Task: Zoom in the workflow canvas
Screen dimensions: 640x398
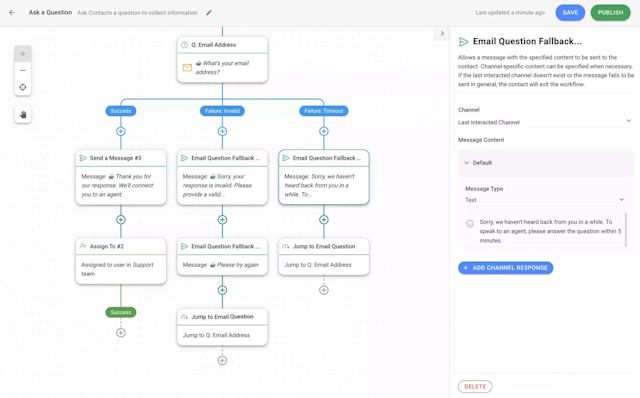Action: pos(23,54)
